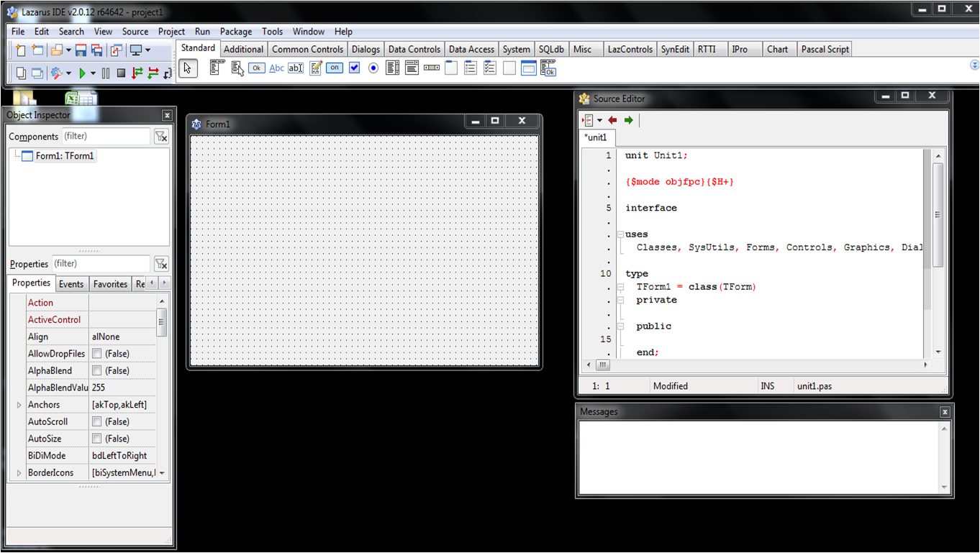Open the Source Editor jump history dropdown
980x553 pixels.
click(x=599, y=120)
